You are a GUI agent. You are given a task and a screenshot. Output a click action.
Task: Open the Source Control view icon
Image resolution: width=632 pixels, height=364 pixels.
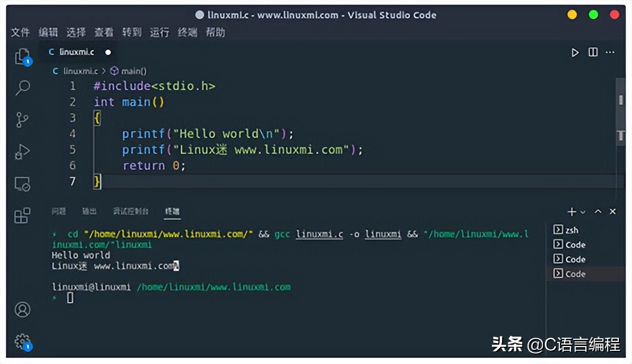coord(23,120)
